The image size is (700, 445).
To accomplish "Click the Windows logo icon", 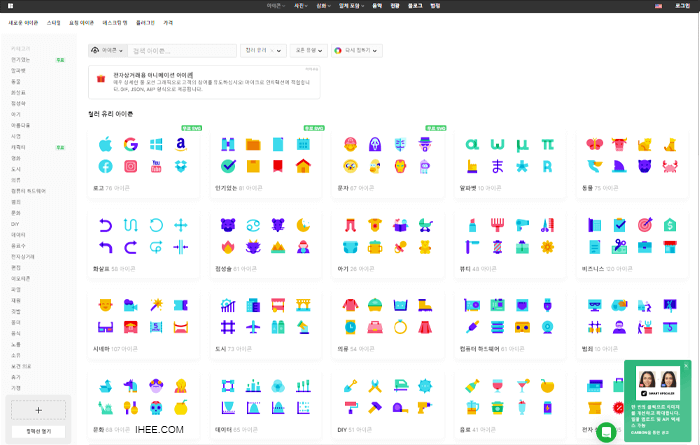I will pos(156,144).
